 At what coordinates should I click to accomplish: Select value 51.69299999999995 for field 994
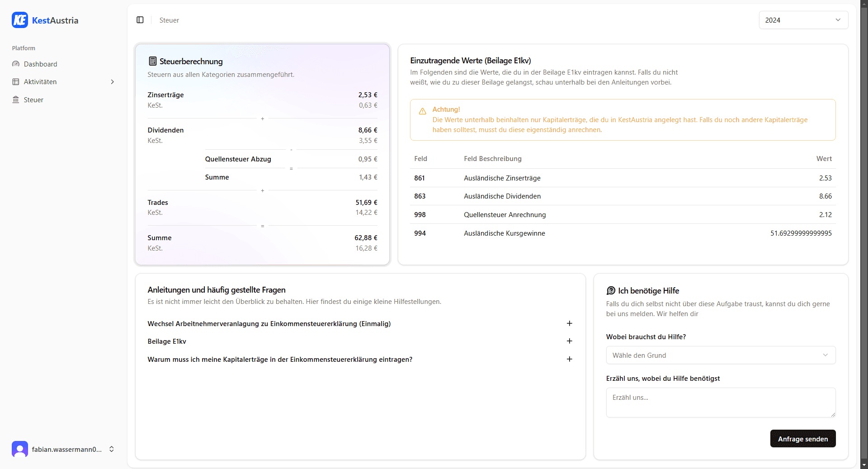(x=801, y=233)
